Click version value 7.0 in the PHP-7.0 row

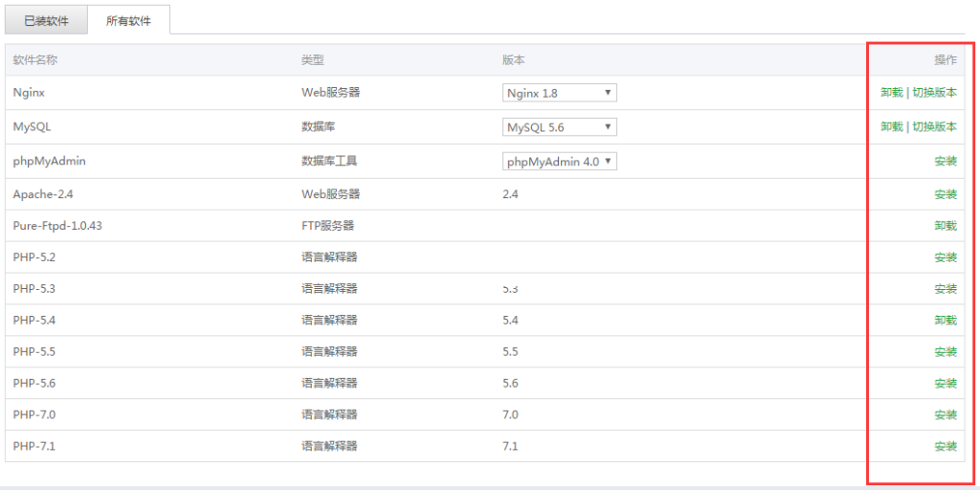point(510,414)
